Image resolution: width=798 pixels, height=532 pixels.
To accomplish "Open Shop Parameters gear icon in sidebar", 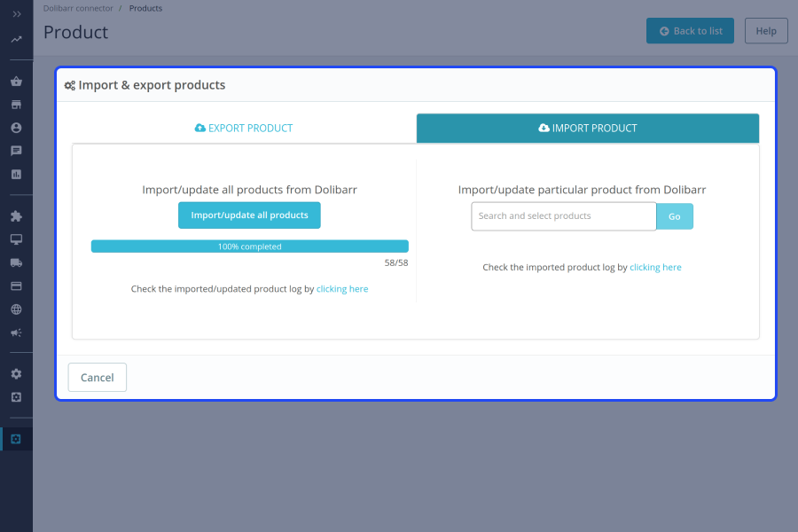I will click(16, 373).
